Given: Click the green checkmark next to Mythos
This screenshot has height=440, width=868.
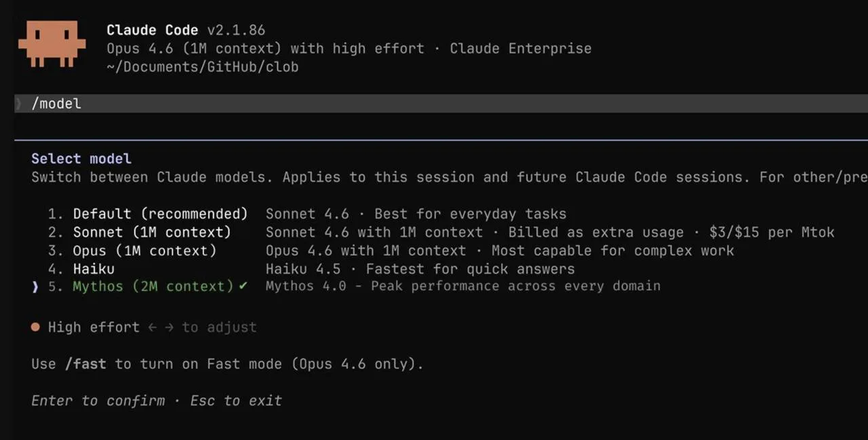Looking at the screenshot, I should (x=243, y=286).
